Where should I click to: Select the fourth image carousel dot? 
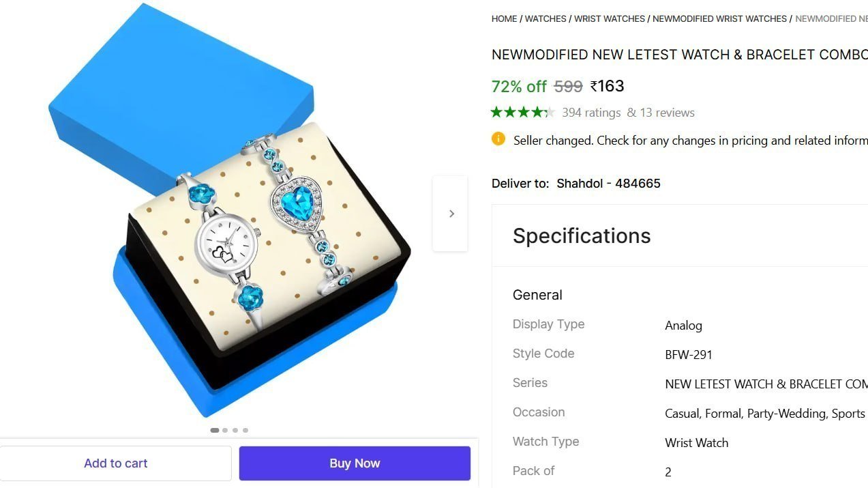[x=245, y=430]
